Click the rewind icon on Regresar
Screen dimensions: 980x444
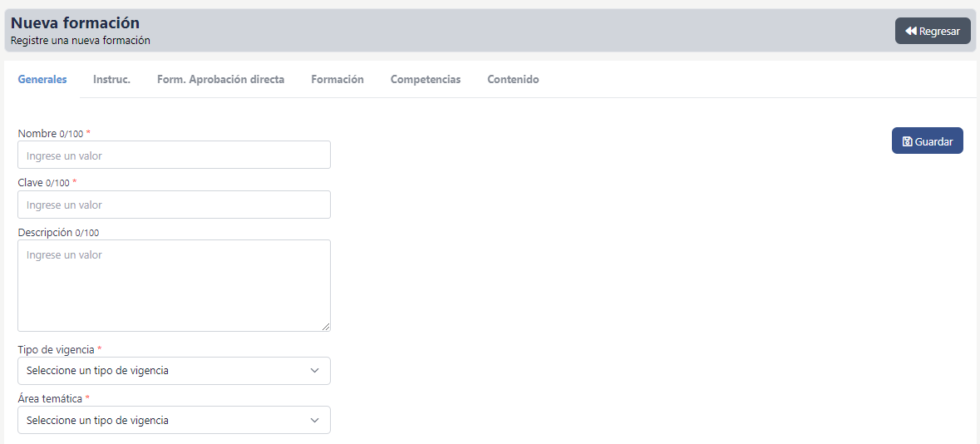tap(911, 31)
